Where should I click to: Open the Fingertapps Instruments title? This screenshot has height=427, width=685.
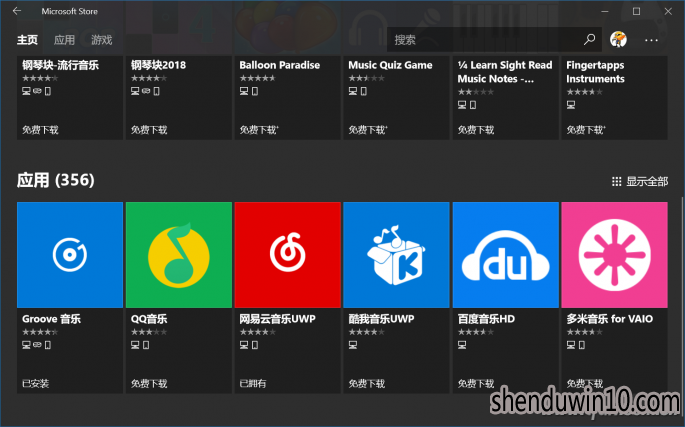point(595,72)
